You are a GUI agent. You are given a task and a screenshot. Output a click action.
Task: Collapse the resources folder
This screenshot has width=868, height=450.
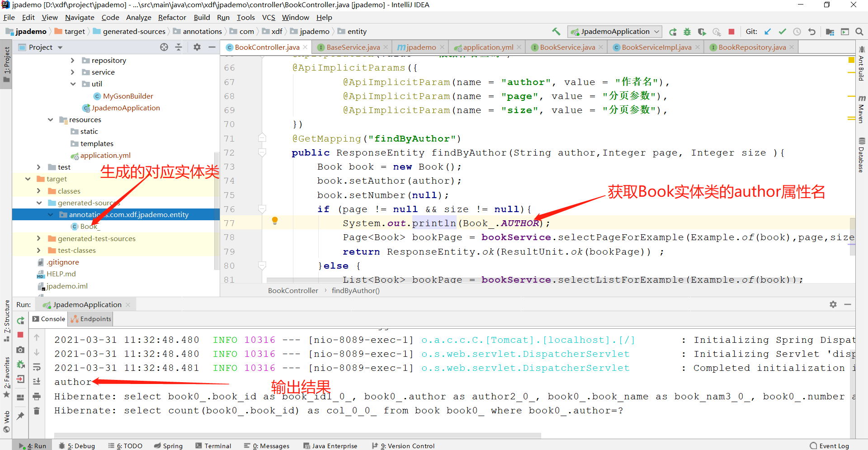coord(50,119)
